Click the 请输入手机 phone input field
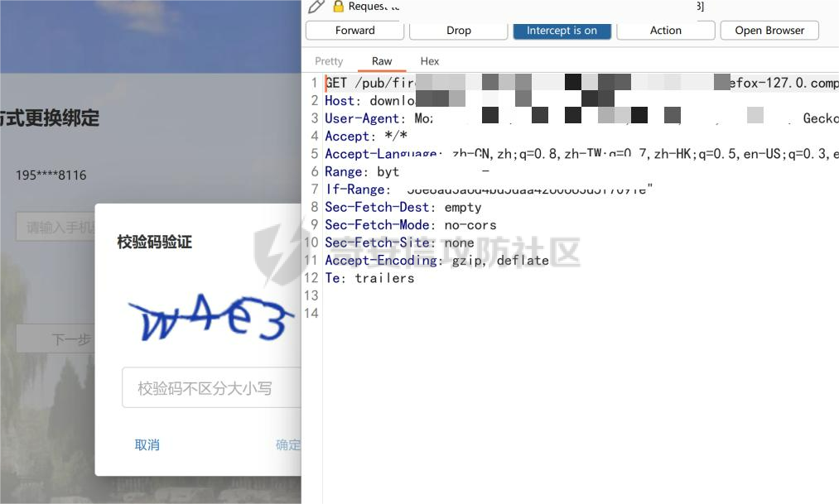Image resolution: width=839 pixels, height=504 pixels. (x=58, y=227)
